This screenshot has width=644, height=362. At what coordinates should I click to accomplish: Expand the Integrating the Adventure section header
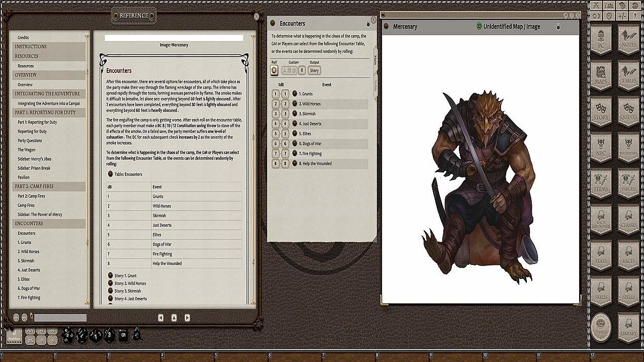pos(48,94)
